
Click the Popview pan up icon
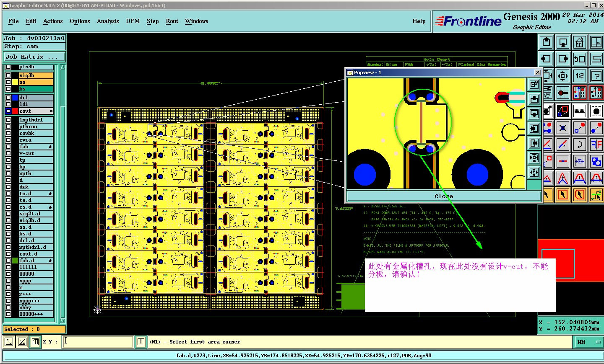pyautogui.click(x=534, y=99)
